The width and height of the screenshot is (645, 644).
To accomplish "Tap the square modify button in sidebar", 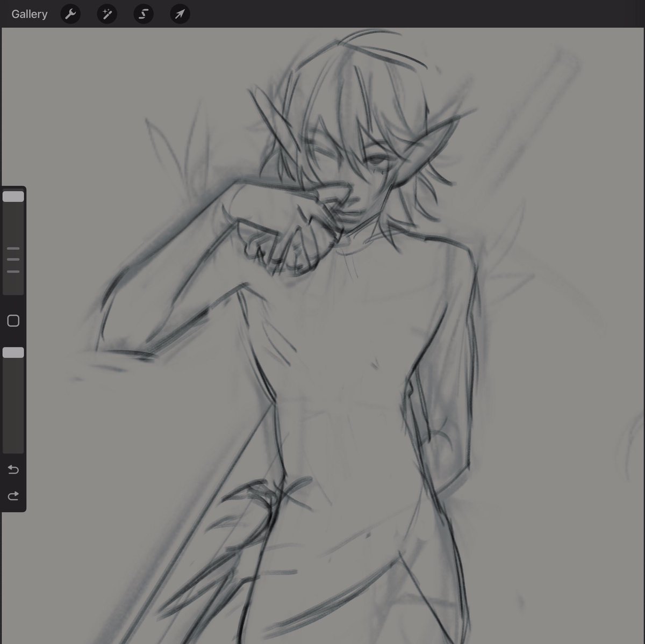I will click(x=13, y=321).
